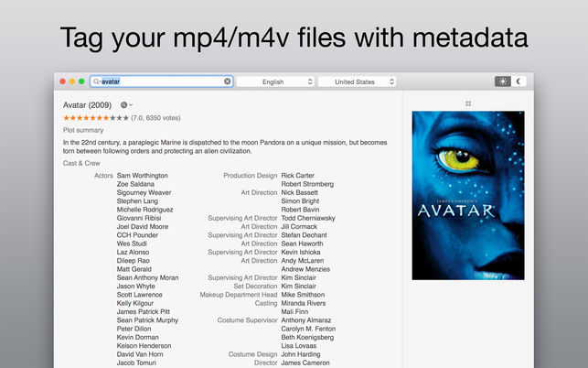The image size is (588, 368).
Task: Select actor Michelle Rodriguez
Action: [x=144, y=210]
